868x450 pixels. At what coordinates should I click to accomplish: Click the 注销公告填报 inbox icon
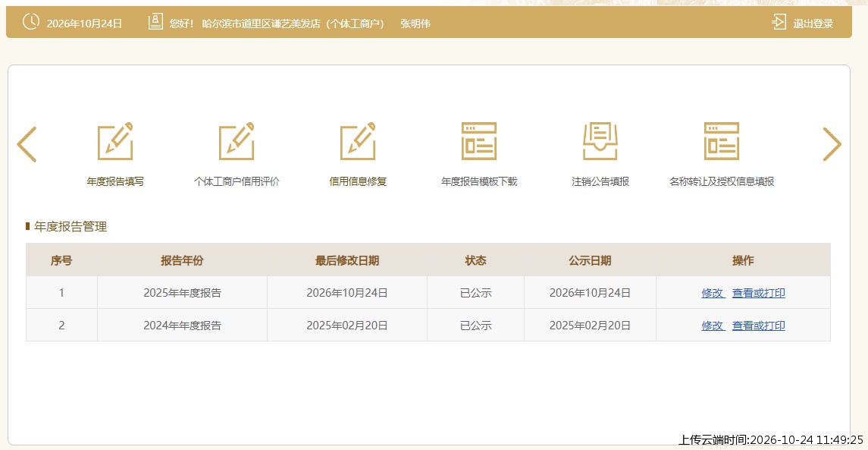(x=600, y=141)
